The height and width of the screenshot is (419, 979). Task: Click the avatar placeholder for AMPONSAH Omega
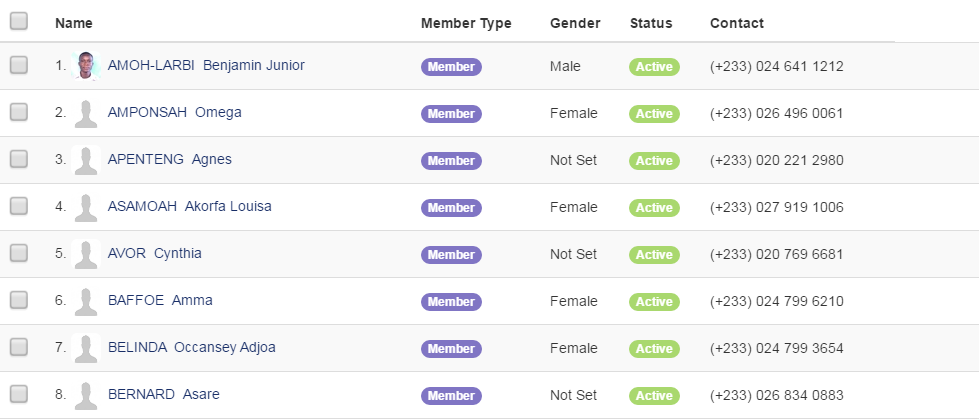[86, 113]
